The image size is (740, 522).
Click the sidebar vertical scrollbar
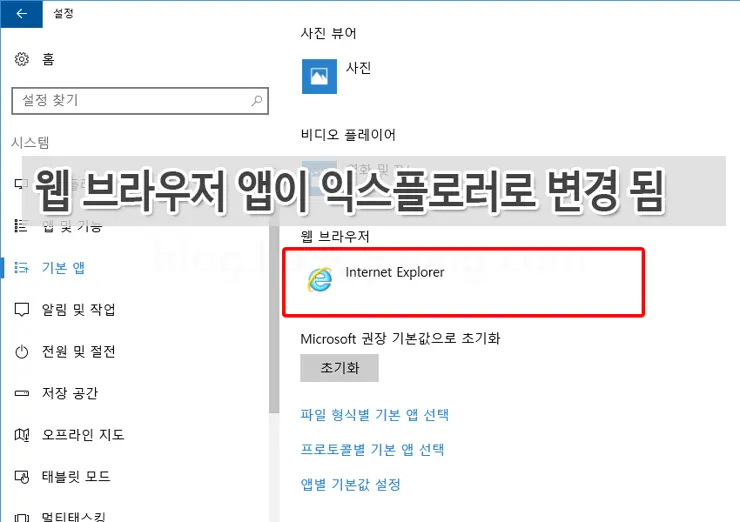coord(274,319)
